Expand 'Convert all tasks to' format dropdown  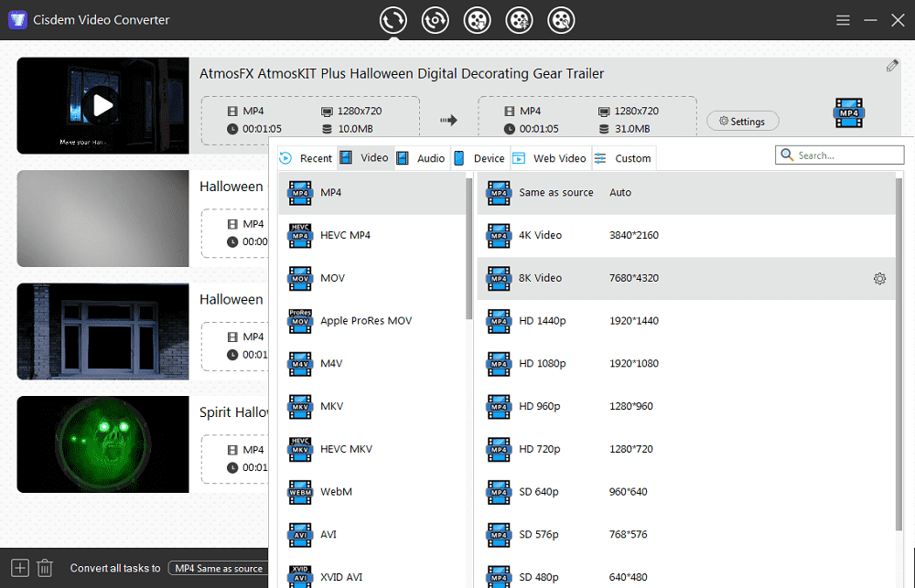218,568
